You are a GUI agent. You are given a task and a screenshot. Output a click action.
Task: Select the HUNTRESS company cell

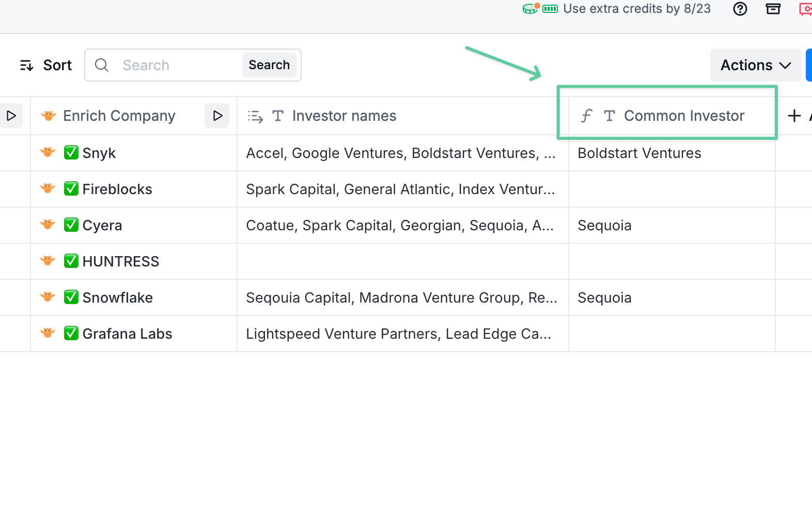[x=134, y=261]
